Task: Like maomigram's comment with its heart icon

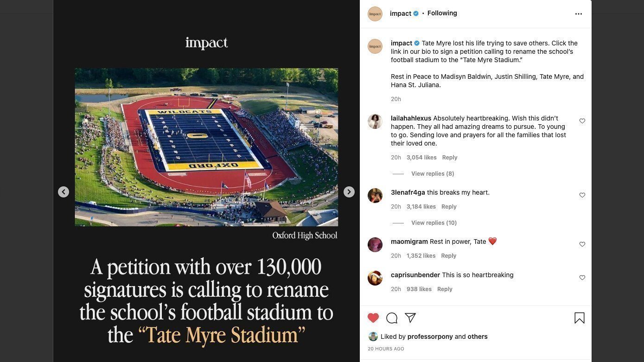Action: pyautogui.click(x=582, y=244)
